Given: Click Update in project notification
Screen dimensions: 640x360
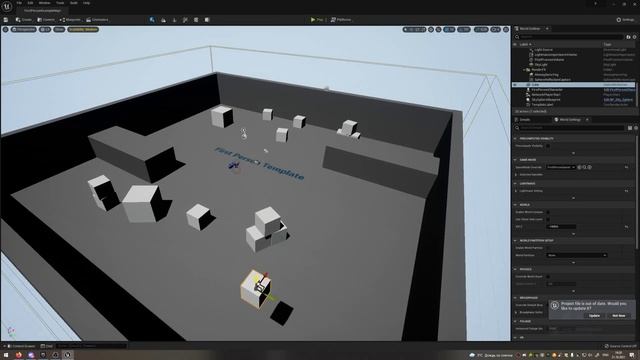Looking at the screenshot, I should pos(594,316).
